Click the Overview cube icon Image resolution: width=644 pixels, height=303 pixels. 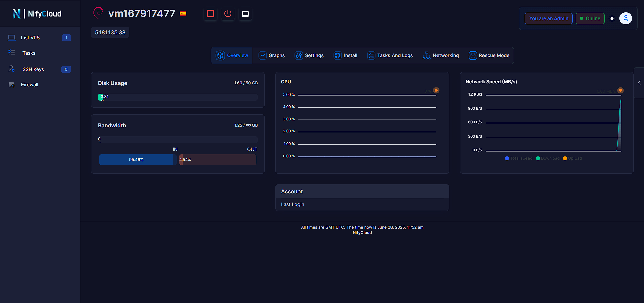point(220,55)
